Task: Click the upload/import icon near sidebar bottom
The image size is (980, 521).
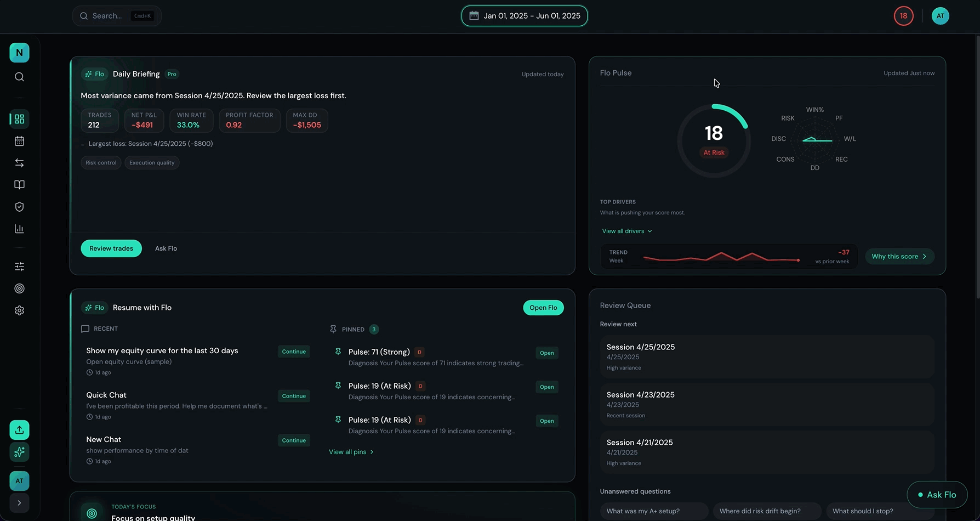Action: click(19, 430)
